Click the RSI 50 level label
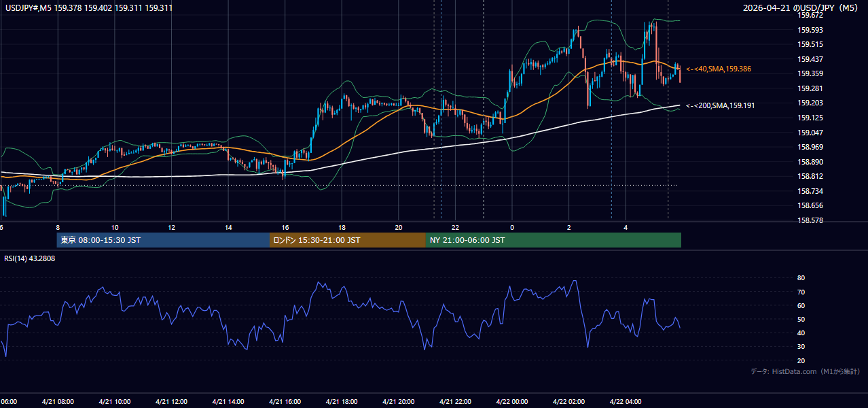 [x=801, y=319]
